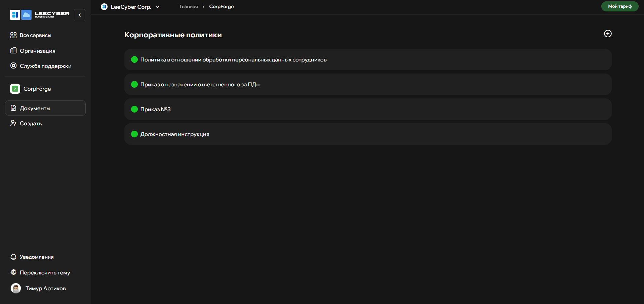Open the LeeCyber Corp. organization dropdown
Image resolution: width=644 pixels, height=304 pixels.
131,7
